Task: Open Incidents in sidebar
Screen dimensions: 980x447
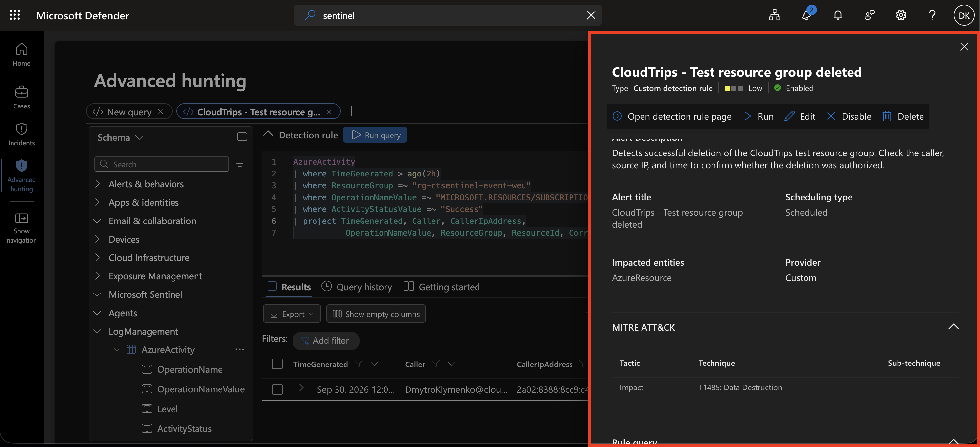Action: click(x=22, y=134)
